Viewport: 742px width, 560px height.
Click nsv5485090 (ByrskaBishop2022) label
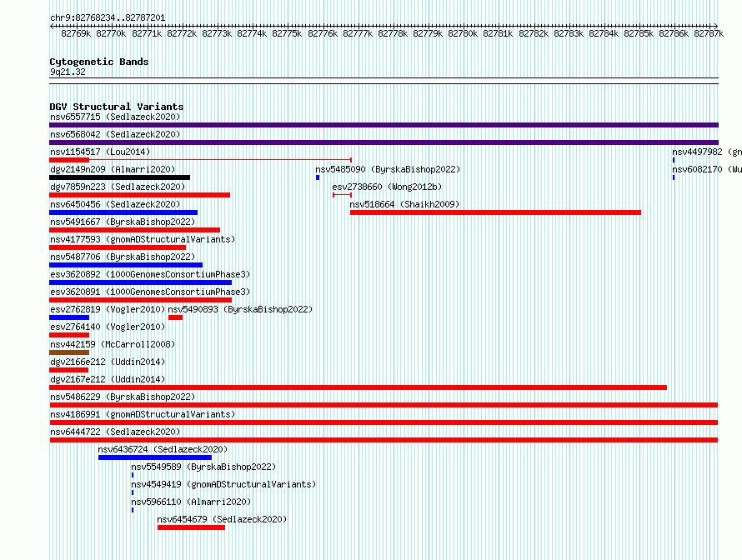point(388,169)
